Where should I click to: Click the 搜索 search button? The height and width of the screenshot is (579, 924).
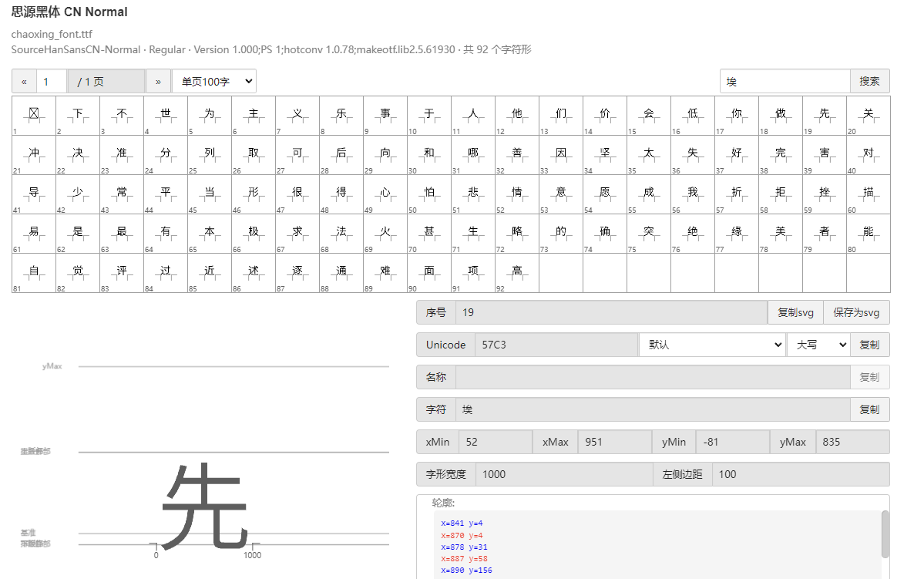tap(870, 82)
